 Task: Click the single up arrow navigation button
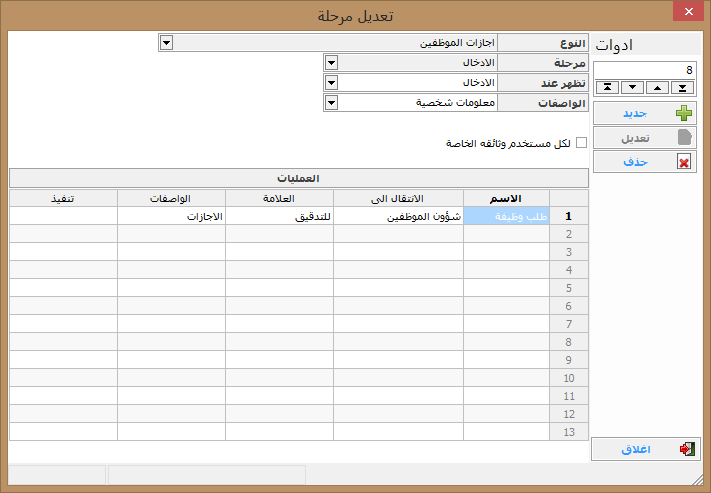point(657,87)
